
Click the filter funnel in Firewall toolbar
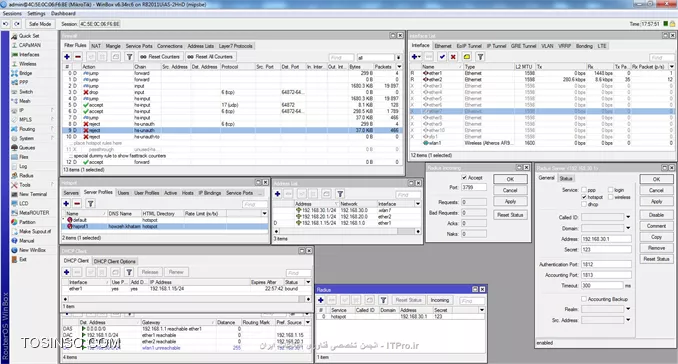129,57
